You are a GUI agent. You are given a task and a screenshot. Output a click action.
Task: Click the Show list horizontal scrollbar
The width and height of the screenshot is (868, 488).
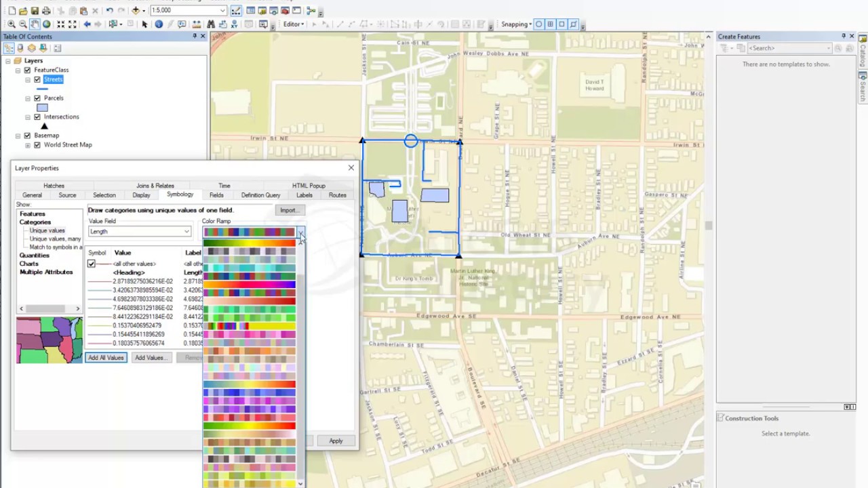(x=50, y=308)
